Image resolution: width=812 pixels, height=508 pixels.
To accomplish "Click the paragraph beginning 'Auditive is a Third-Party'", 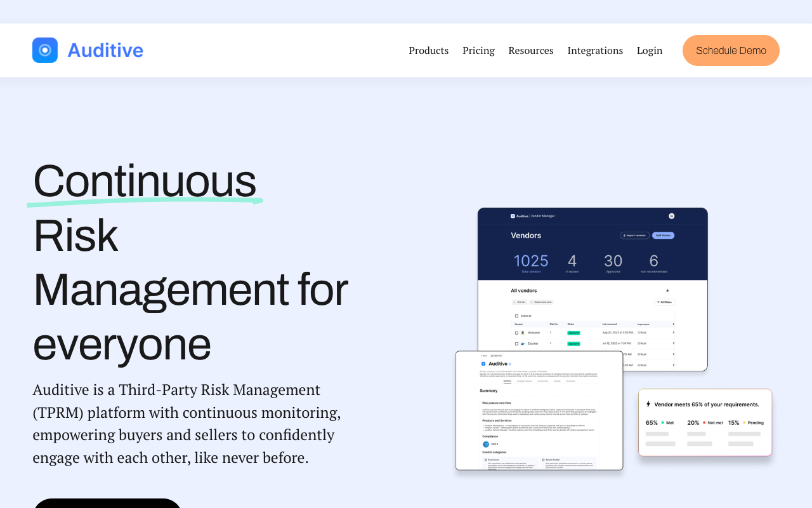I will 187,424.
